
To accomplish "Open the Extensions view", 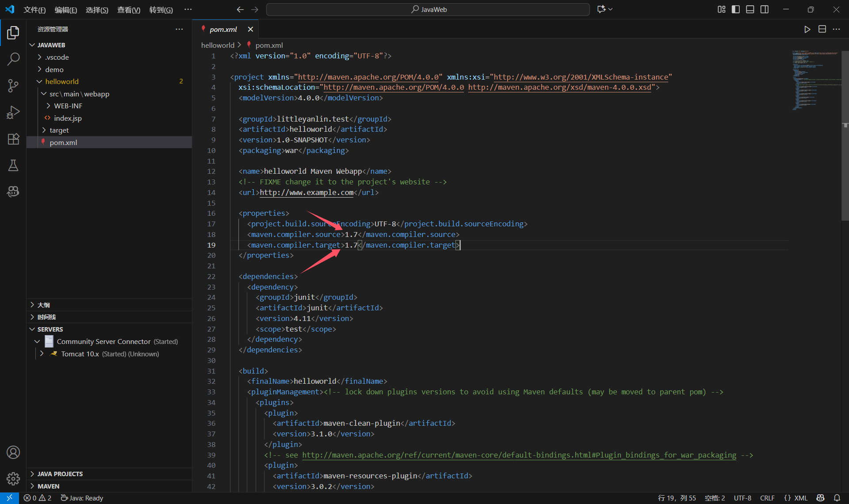I will point(13,139).
